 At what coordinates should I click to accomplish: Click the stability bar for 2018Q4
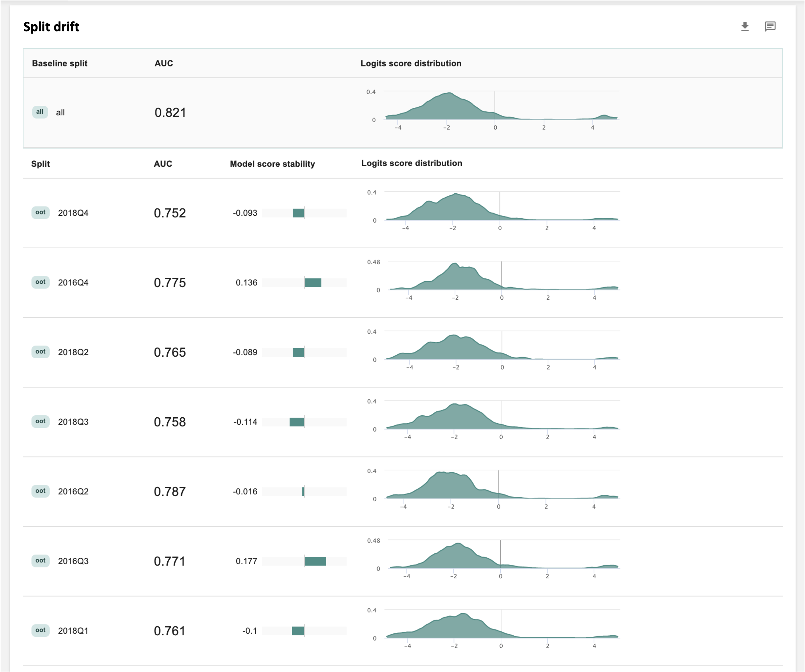tap(304, 213)
